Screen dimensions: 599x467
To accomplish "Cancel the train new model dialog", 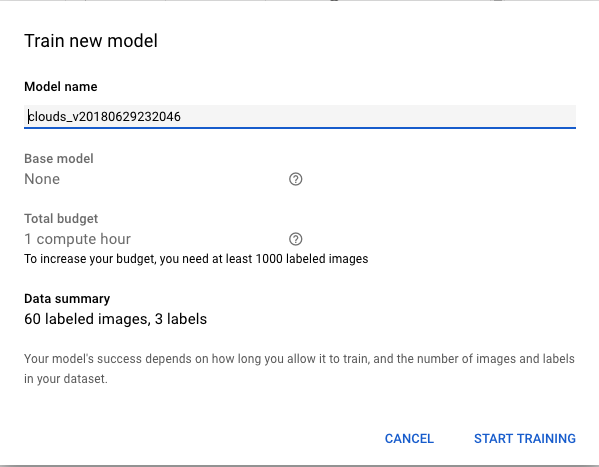I will point(409,438).
